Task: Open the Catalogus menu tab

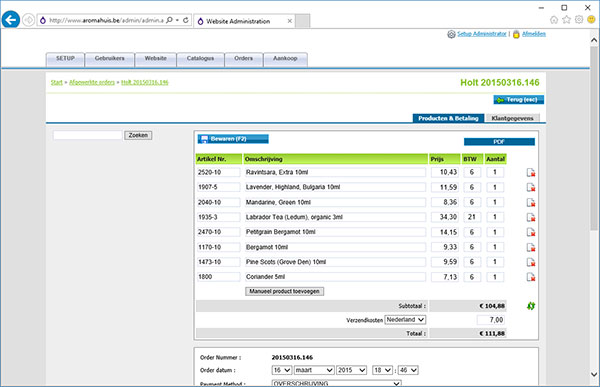Action: click(x=200, y=59)
